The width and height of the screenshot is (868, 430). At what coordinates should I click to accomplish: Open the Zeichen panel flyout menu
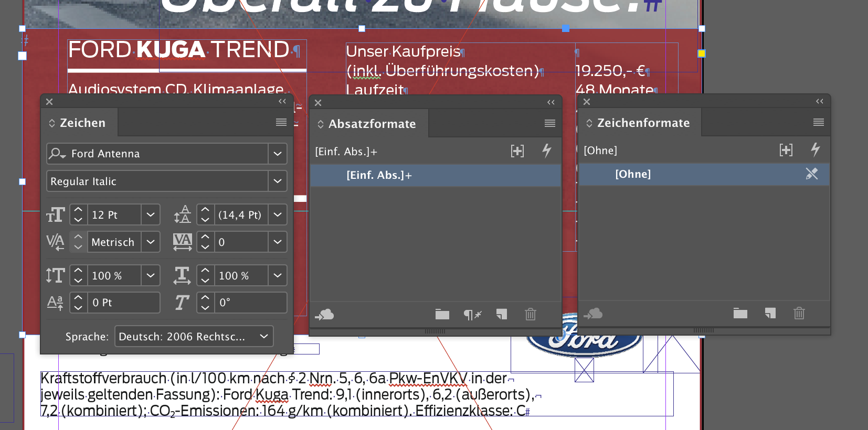click(281, 122)
